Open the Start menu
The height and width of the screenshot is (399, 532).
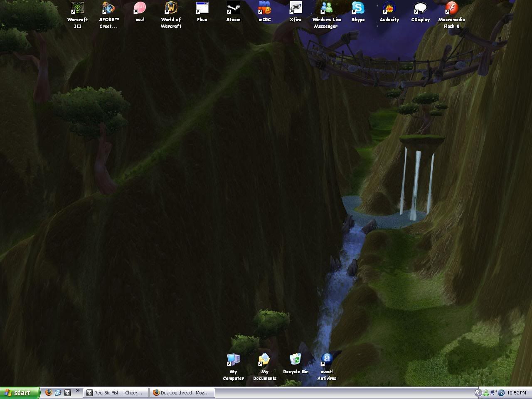click(x=20, y=393)
